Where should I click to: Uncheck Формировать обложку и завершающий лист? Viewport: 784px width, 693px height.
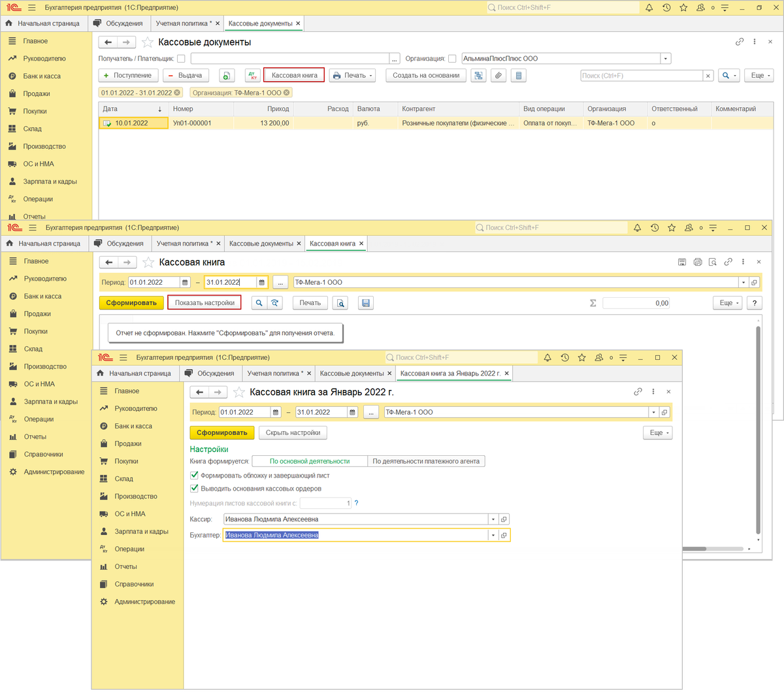point(194,475)
